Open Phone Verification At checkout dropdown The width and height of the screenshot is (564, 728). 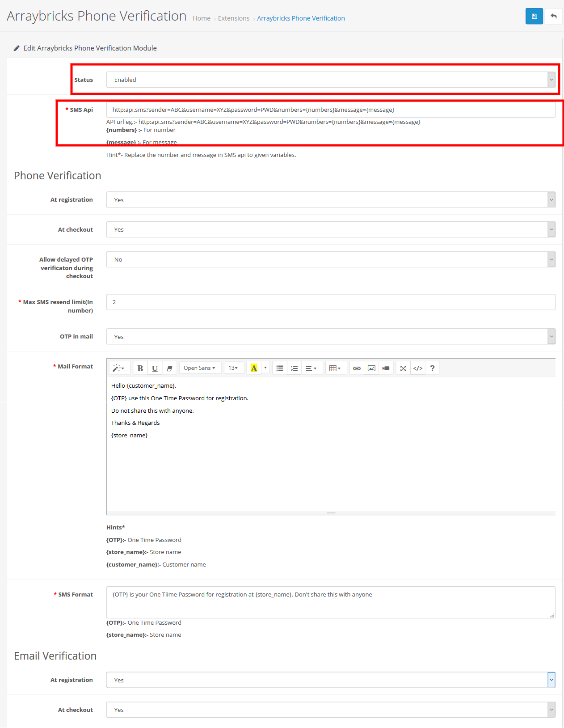tap(331, 229)
